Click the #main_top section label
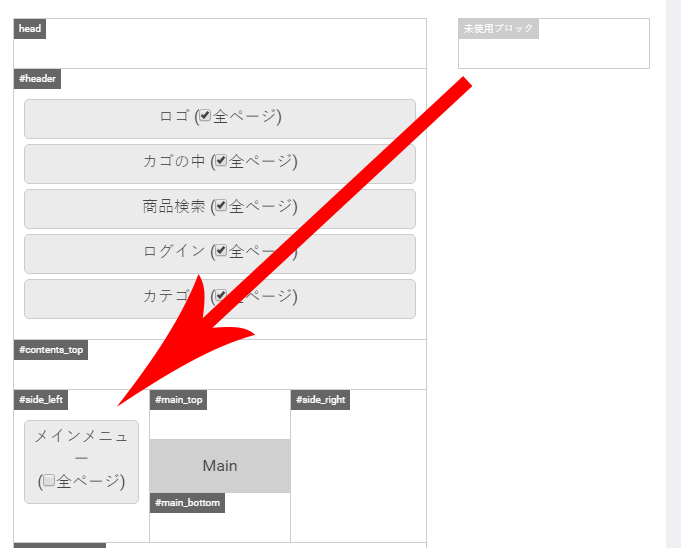The width and height of the screenshot is (681, 548). pos(179,399)
